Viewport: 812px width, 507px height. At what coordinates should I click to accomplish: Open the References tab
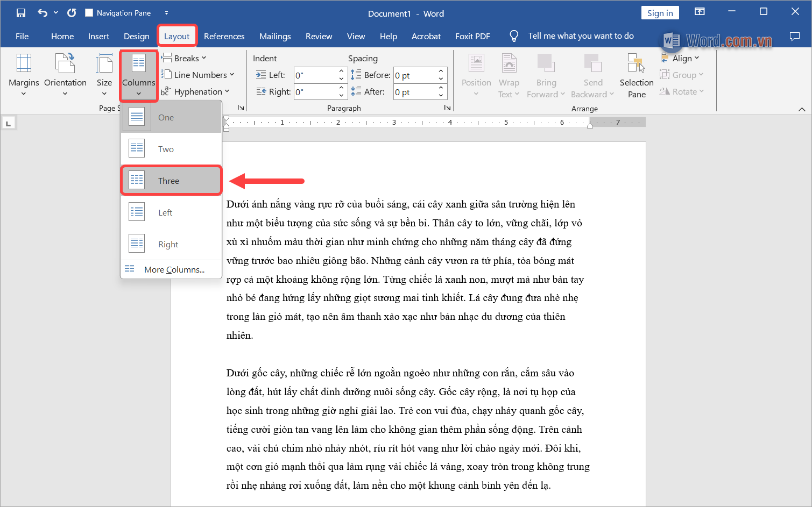click(x=224, y=36)
